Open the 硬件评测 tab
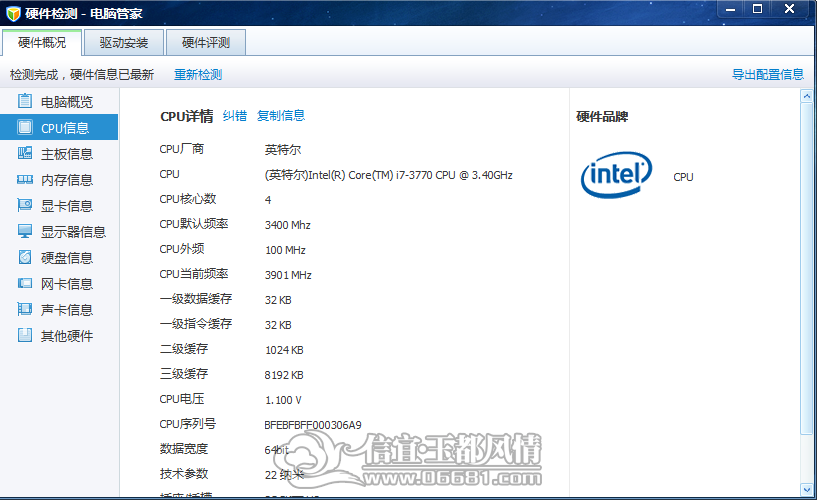 (206, 43)
